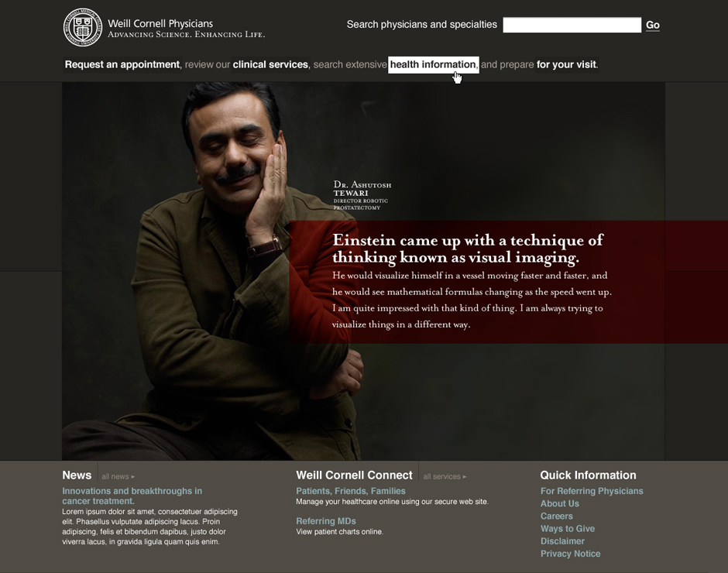Open Patients, Friends, Families link
Screen dimensions: 728x573
click(351, 491)
